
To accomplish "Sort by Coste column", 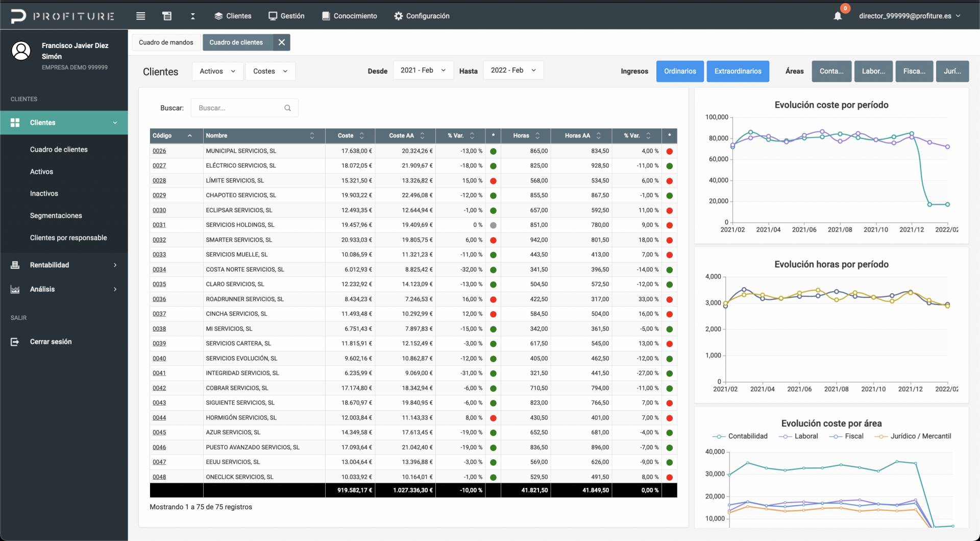I will 362,135.
